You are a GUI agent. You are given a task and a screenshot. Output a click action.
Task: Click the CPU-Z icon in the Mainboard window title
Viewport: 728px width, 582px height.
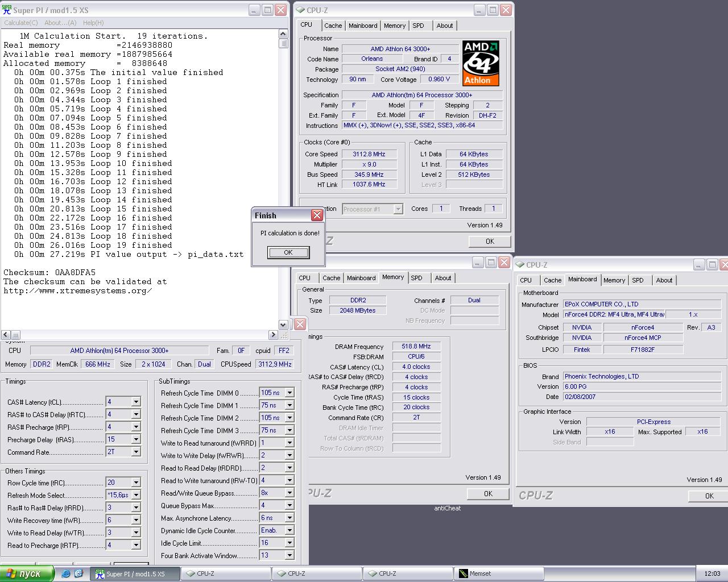(520, 265)
